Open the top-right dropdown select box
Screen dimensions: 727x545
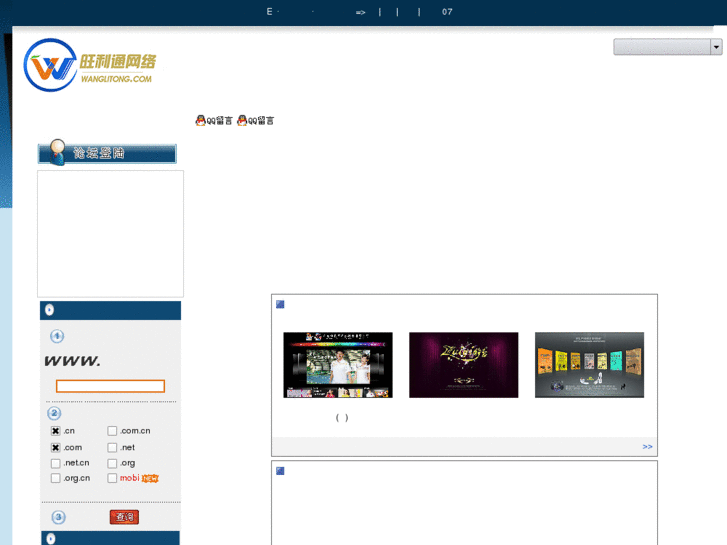668,47
